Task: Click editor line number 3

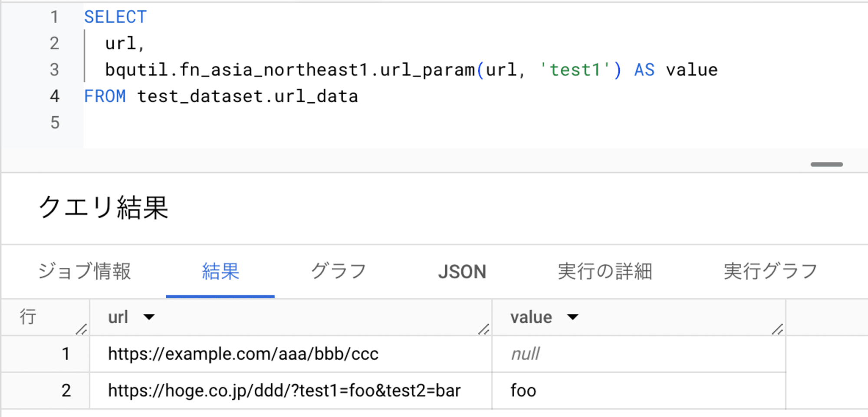Action: 54,70
